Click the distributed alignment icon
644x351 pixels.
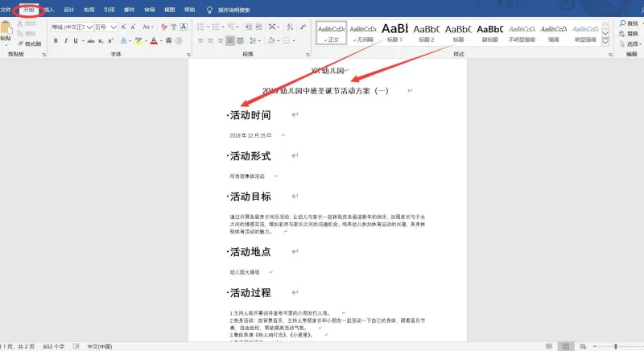click(240, 40)
